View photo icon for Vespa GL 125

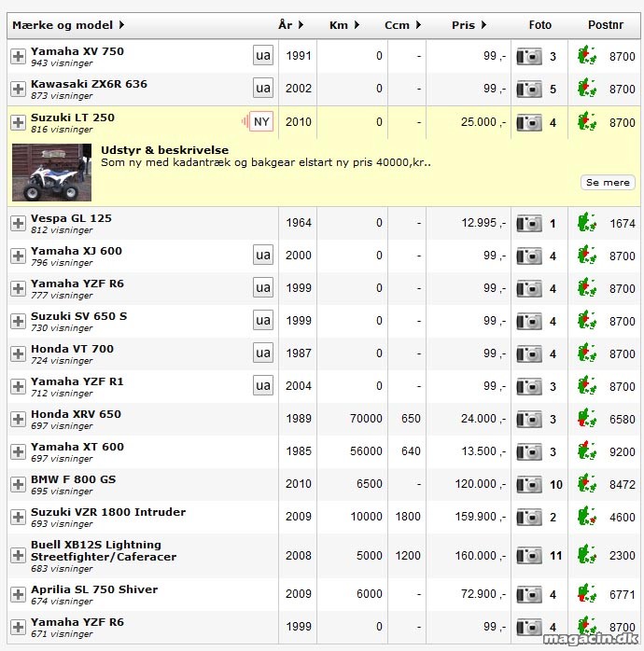click(529, 224)
